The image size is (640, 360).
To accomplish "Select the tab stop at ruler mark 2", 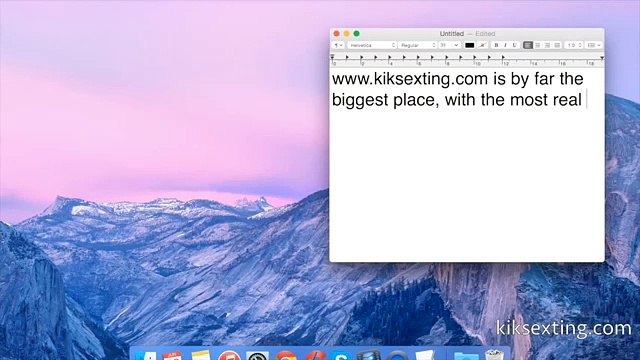I will click(362, 58).
